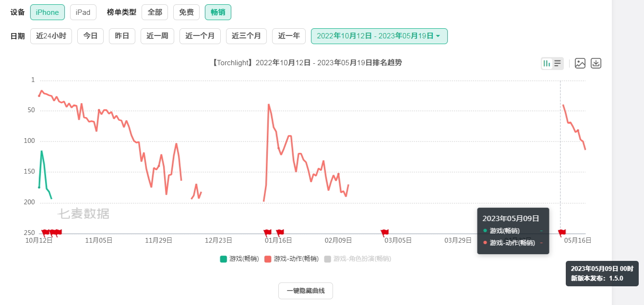This screenshot has width=644, height=305.
Task: Open the custom date range picker dropdown
Action: 379,36
